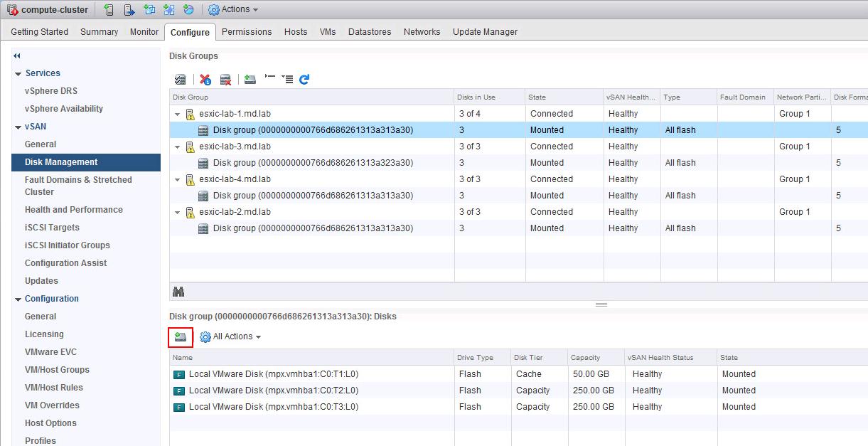Collapse the esxic-lab-1.md.lab host row
Image resolution: width=868 pixels, height=446 pixels.
pos(177,114)
